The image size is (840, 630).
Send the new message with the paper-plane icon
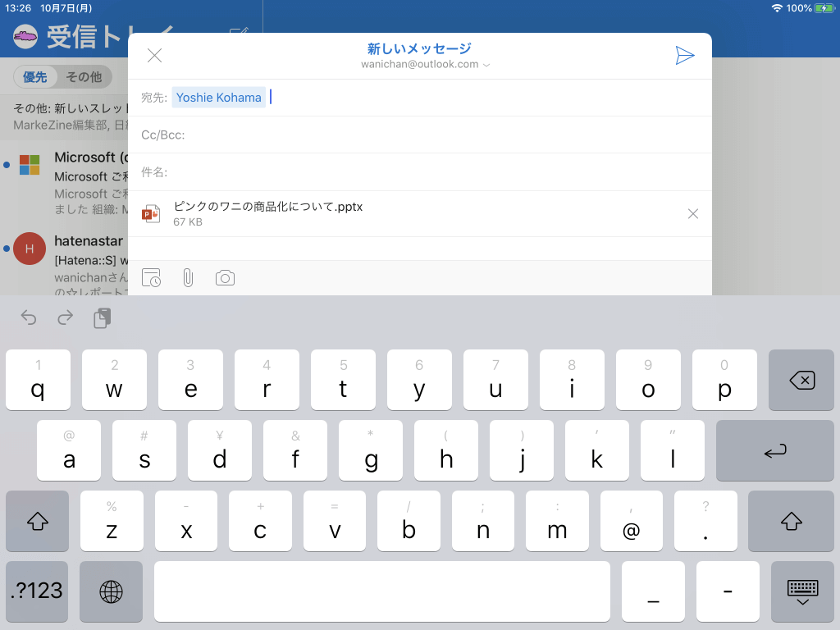tap(685, 55)
